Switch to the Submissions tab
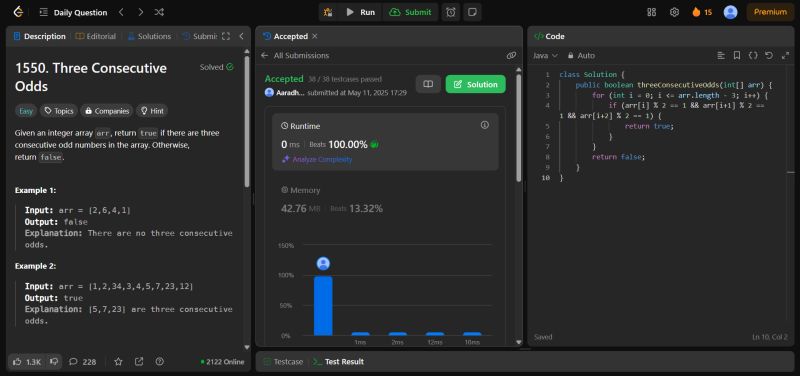Viewport: 800px width, 376px height. 199,36
